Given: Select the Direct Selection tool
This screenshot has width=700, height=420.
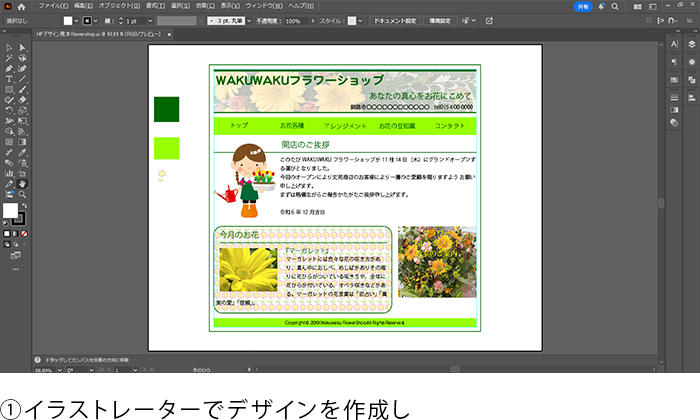Looking at the screenshot, I should 22,48.
